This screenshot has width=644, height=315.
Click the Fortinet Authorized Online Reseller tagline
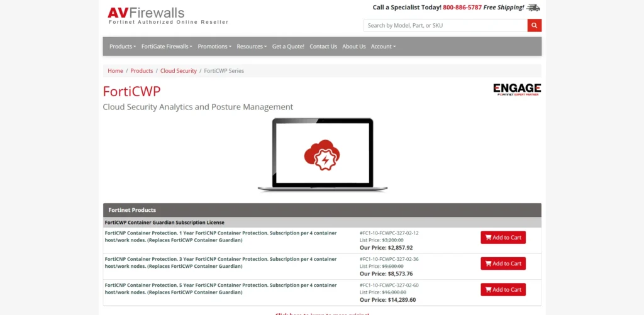click(x=169, y=22)
